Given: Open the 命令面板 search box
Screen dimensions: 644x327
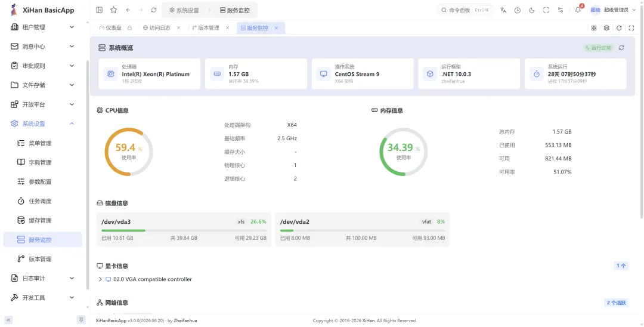Looking at the screenshot, I should click(x=465, y=10).
